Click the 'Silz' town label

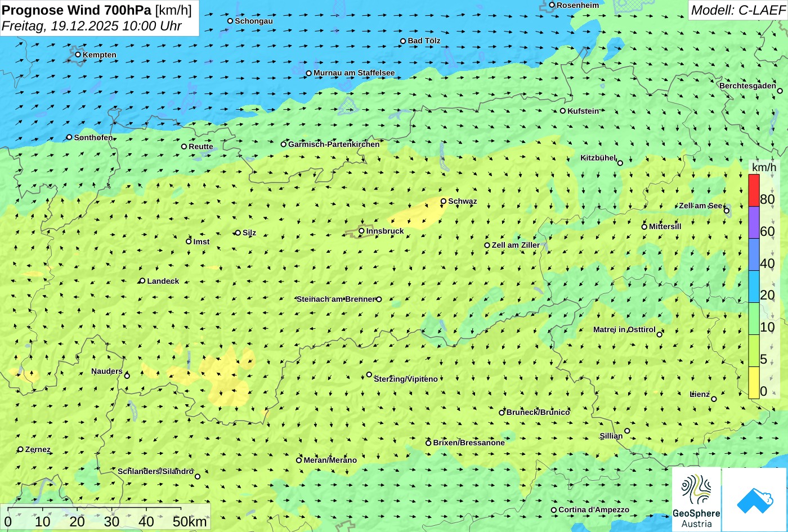click(249, 233)
